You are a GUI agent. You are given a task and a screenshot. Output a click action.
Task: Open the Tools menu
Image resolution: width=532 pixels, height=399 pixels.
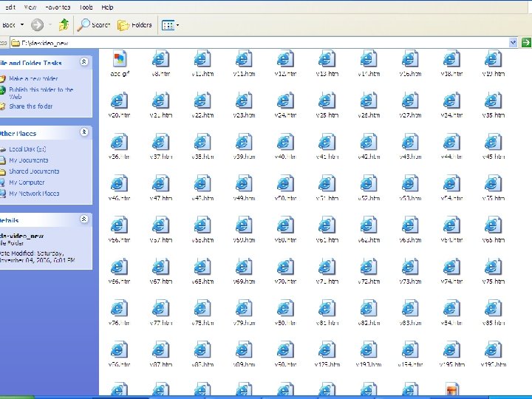coord(86,7)
